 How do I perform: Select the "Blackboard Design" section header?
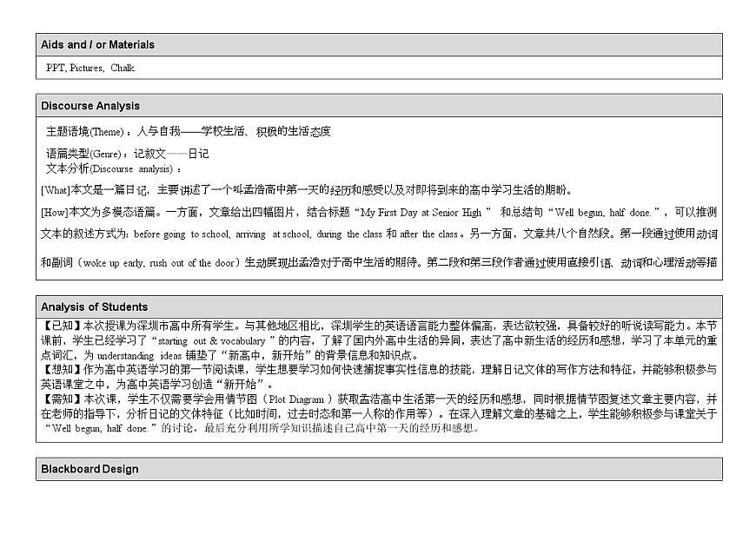click(90, 469)
